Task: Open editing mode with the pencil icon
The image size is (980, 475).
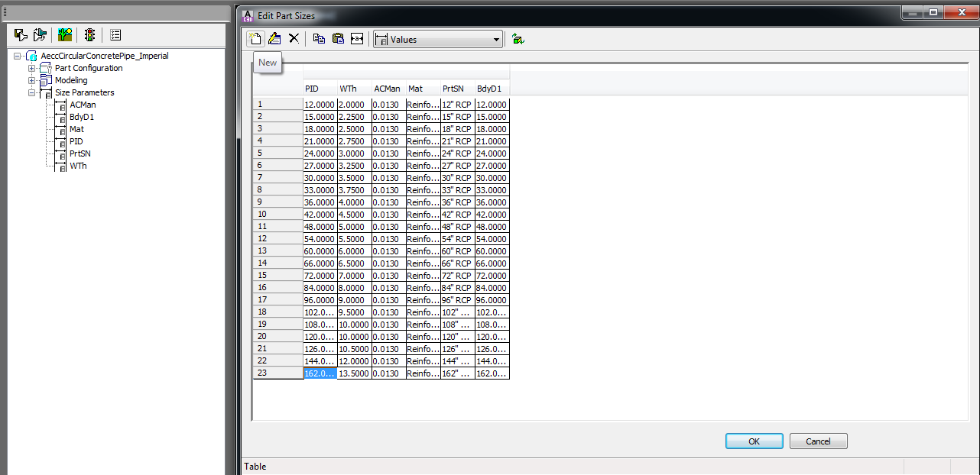Action: point(274,38)
